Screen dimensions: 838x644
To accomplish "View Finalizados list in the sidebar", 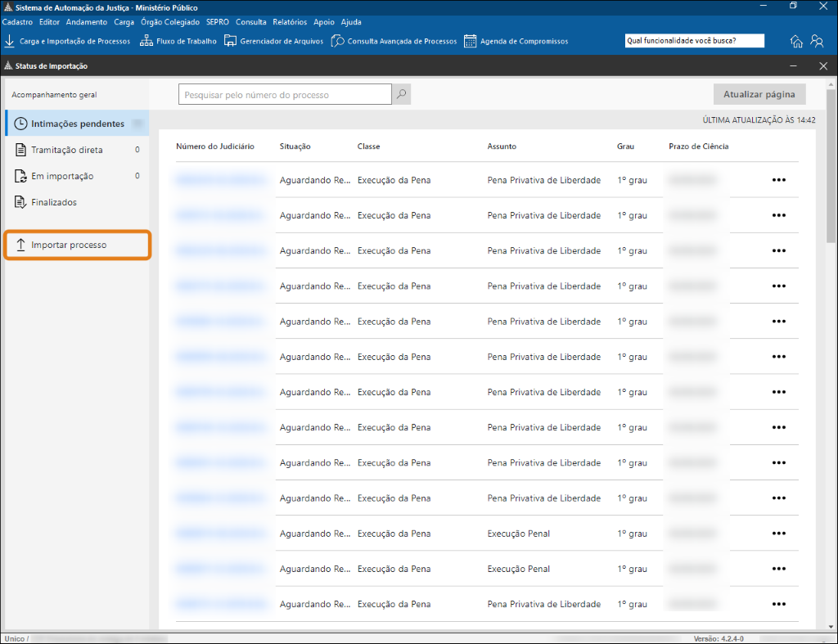I will click(x=54, y=202).
